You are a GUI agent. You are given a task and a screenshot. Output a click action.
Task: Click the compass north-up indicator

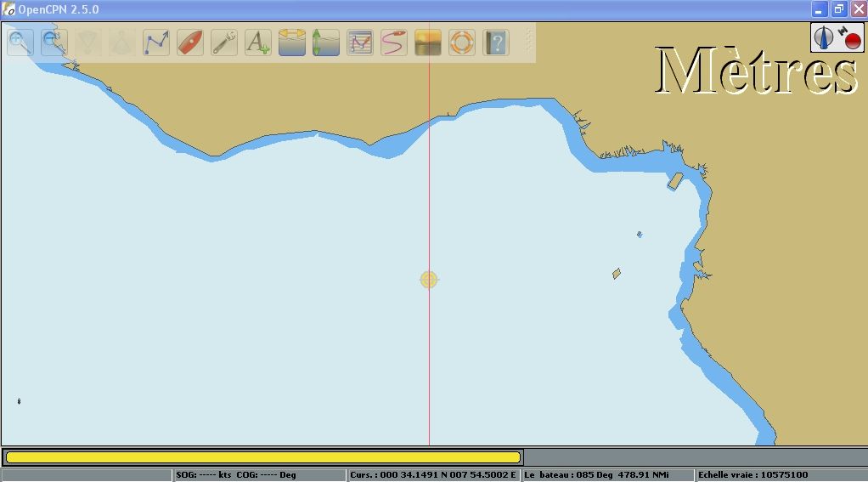pyautogui.click(x=824, y=37)
